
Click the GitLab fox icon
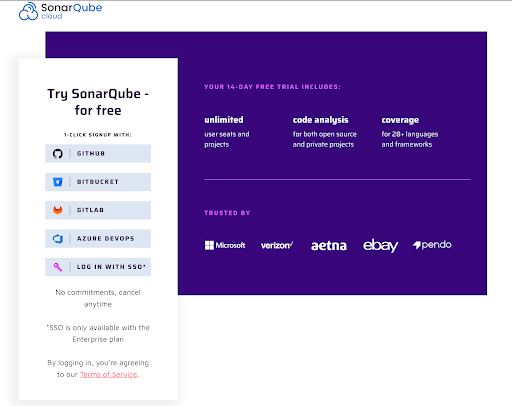pos(58,210)
